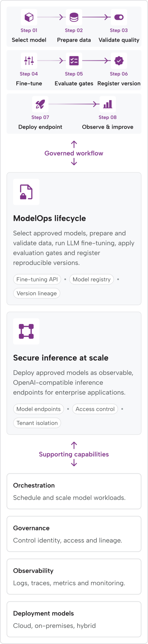Viewport: 148px width, 644px height.
Task: Open the Orchestration capability card
Action: click(74, 491)
